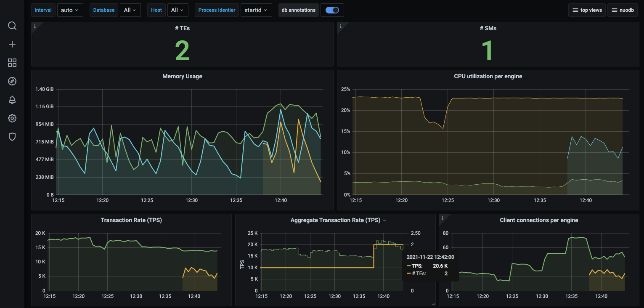Open the Database All dropdown

tap(130, 10)
